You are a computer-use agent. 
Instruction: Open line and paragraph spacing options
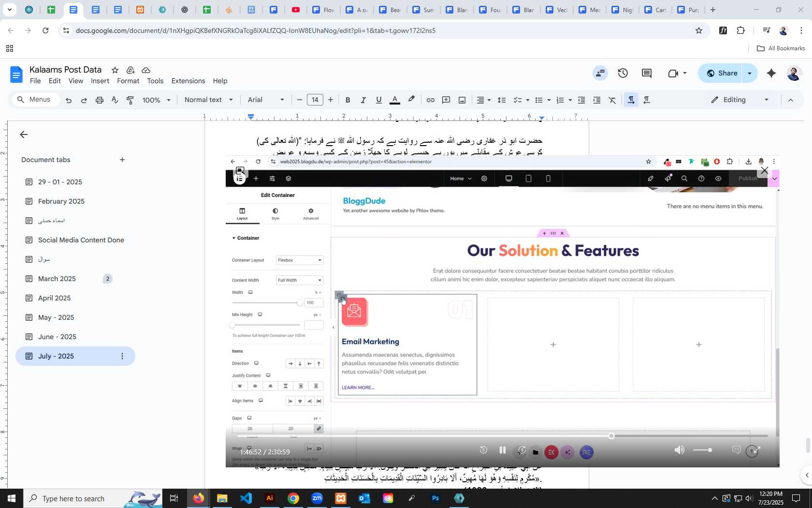[x=502, y=100]
